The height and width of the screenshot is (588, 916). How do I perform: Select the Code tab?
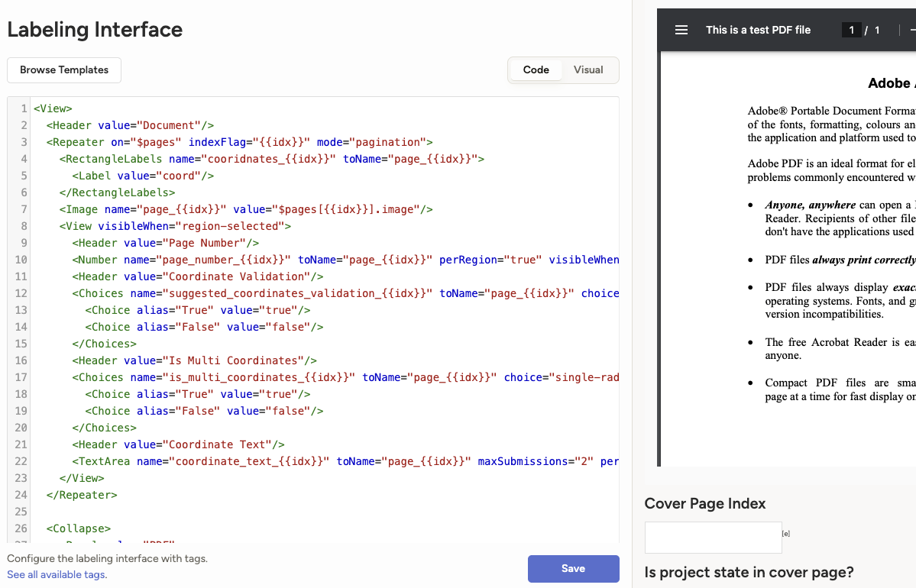(x=536, y=69)
